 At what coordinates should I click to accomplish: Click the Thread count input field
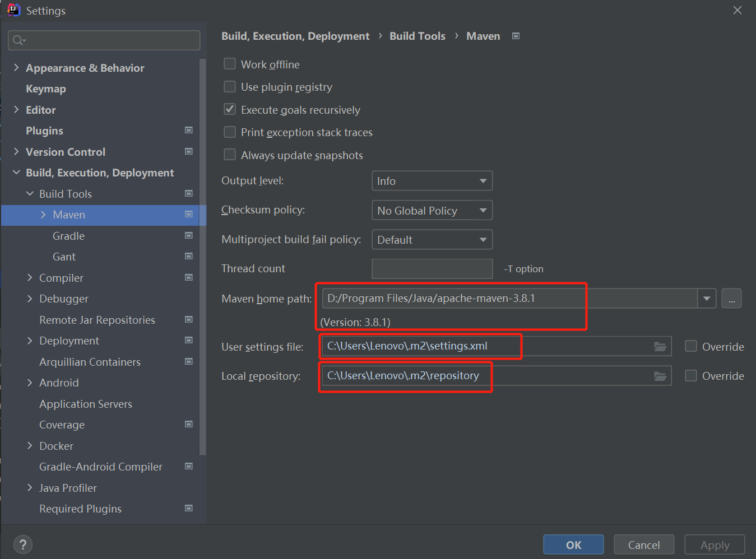point(432,268)
